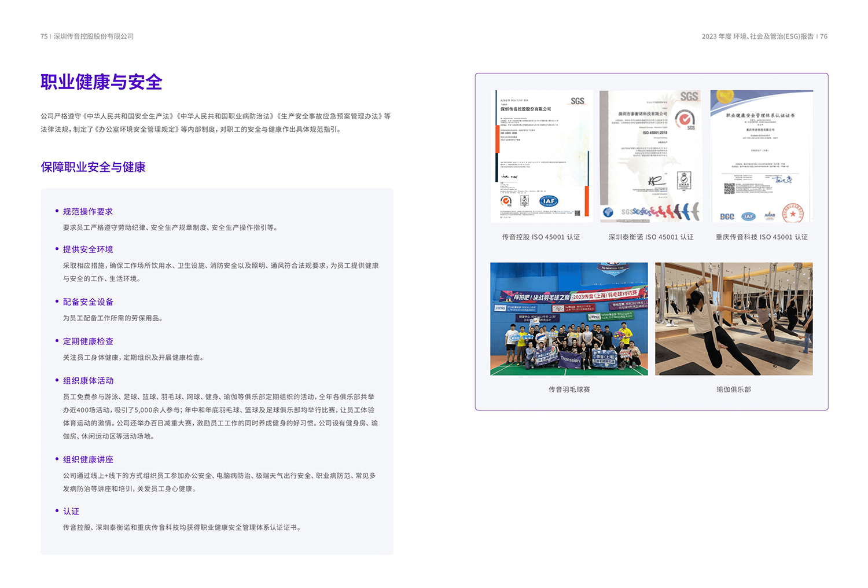The width and height of the screenshot is (868, 588).
Task: Select the yoga club photo
Action: pyautogui.click(x=734, y=319)
